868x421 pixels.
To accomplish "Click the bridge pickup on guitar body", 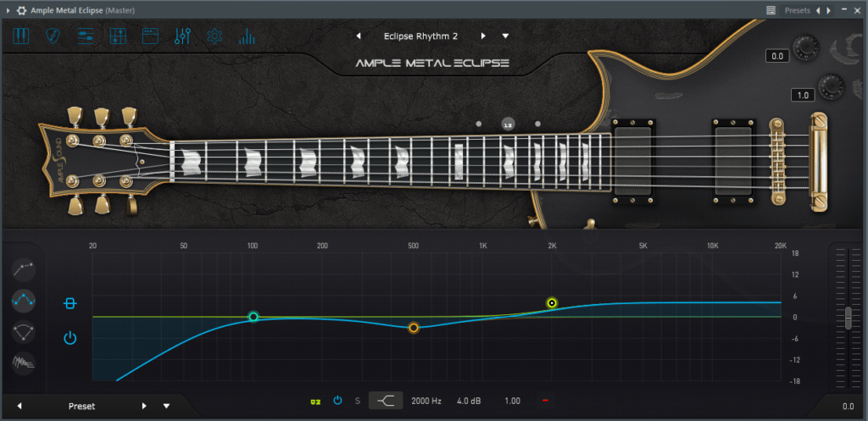I will point(733,162).
